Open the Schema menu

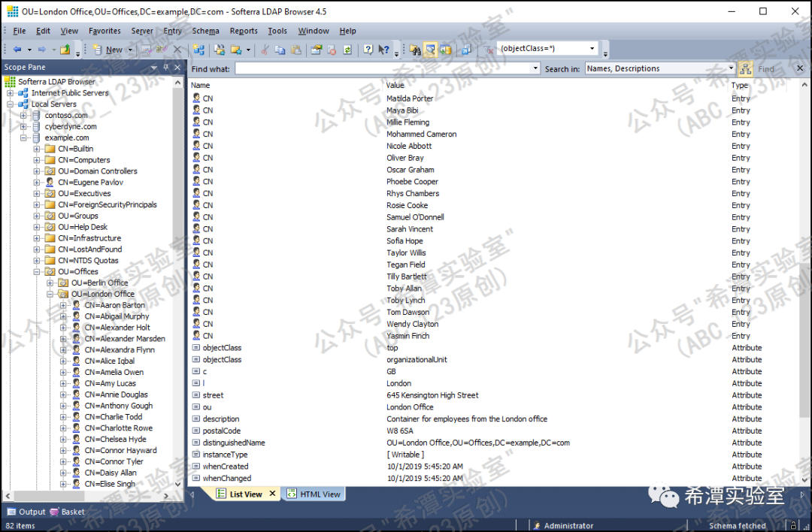click(x=205, y=31)
